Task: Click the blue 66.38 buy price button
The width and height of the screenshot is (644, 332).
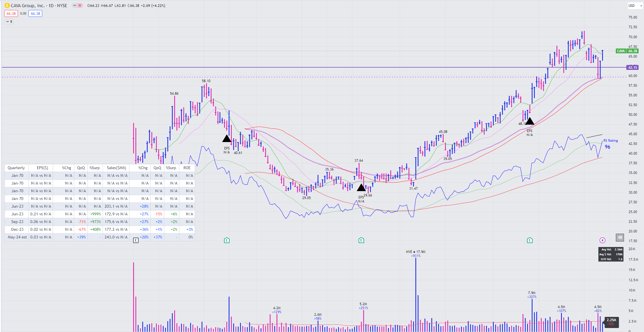Action: pyautogui.click(x=35, y=13)
